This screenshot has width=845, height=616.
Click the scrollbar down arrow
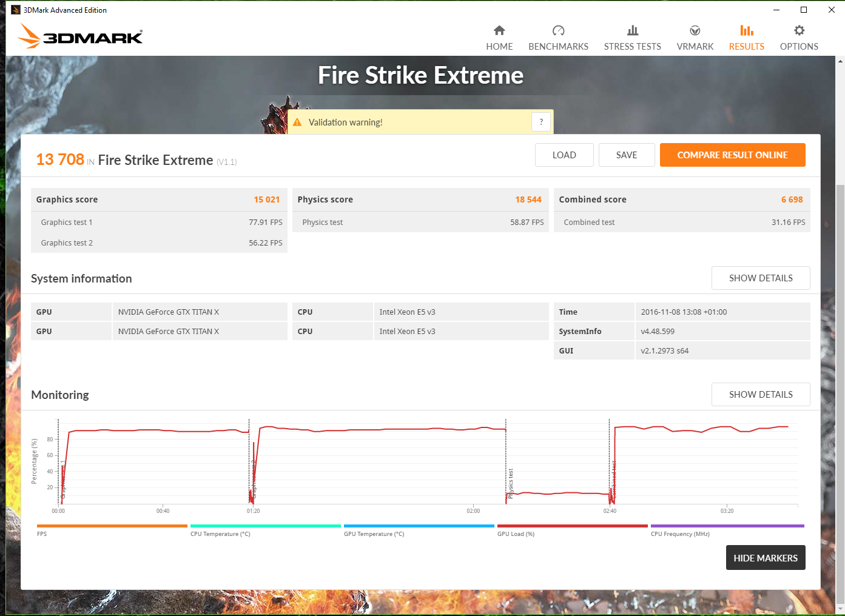[840, 608]
